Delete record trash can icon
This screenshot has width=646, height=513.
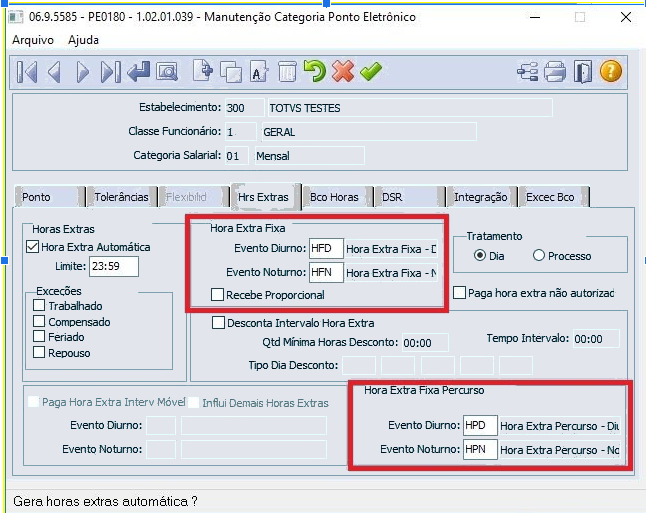point(287,72)
